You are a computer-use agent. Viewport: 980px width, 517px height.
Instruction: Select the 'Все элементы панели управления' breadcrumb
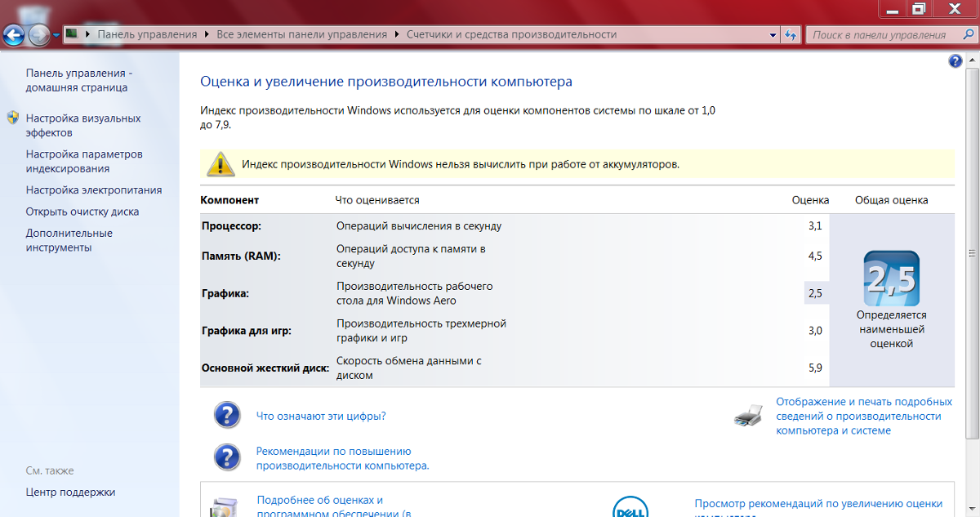pos(302,34)
